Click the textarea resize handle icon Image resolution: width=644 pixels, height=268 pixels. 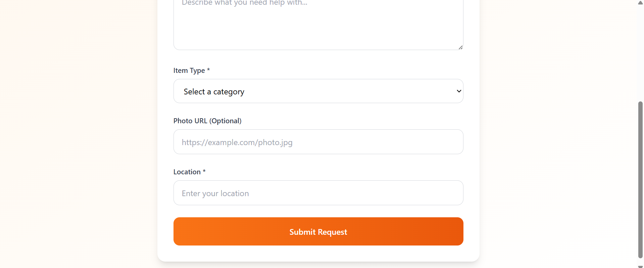coord(460,47)
